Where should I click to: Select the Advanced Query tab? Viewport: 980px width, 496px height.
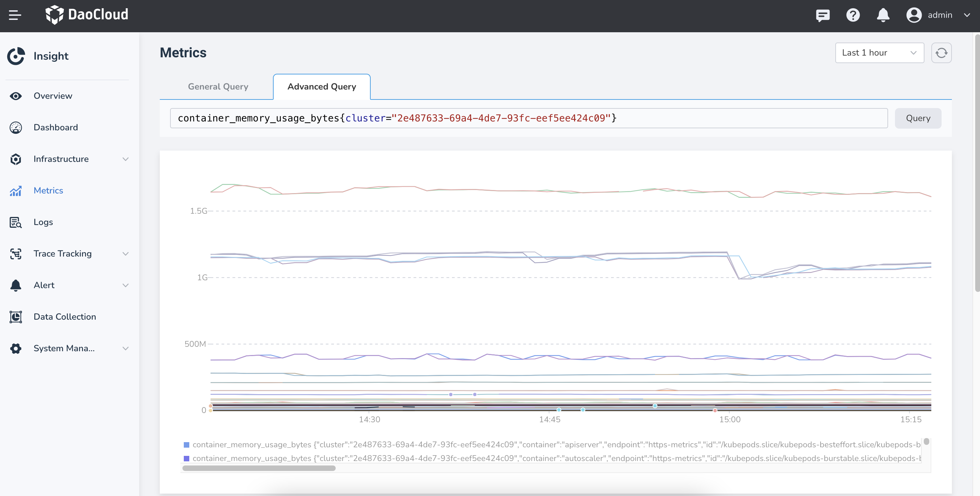pos(322,86)
